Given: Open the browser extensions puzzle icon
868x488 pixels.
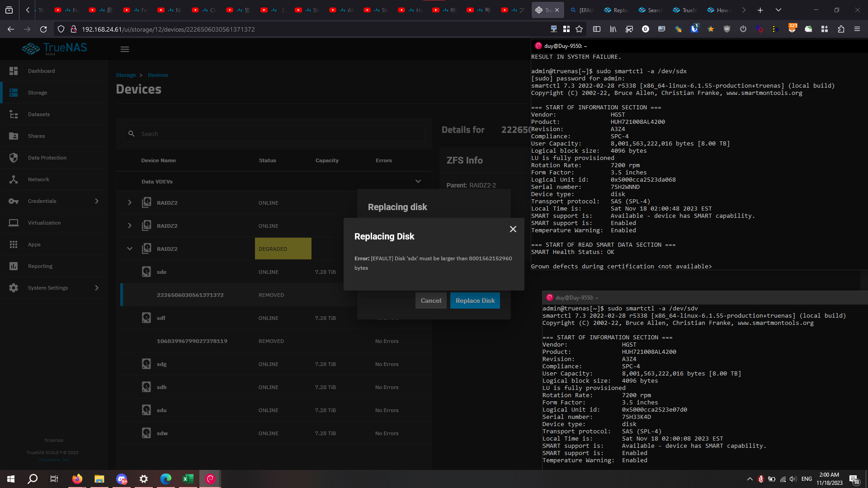Looking at the screenshot, I should click(841, 29).
